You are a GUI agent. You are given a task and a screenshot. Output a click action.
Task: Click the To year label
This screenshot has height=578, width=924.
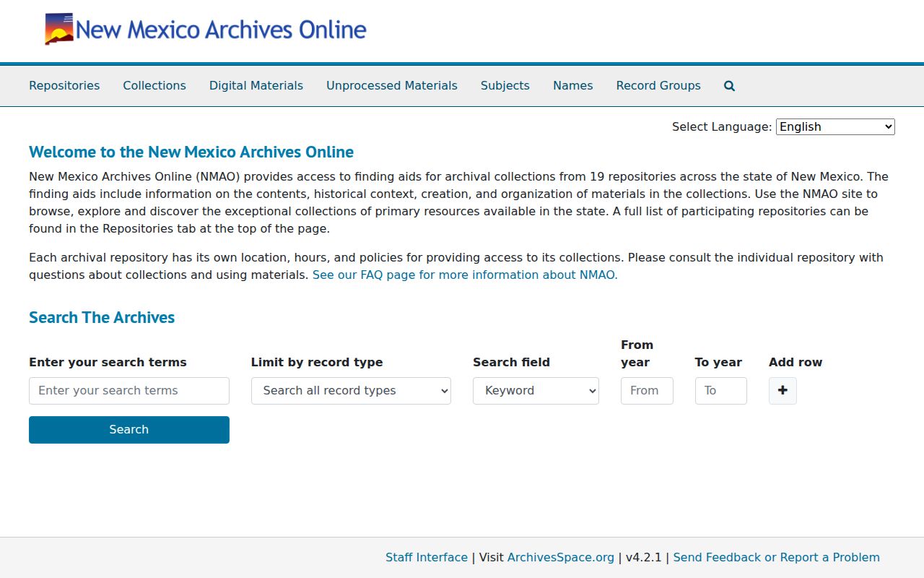tap(718, 362)
